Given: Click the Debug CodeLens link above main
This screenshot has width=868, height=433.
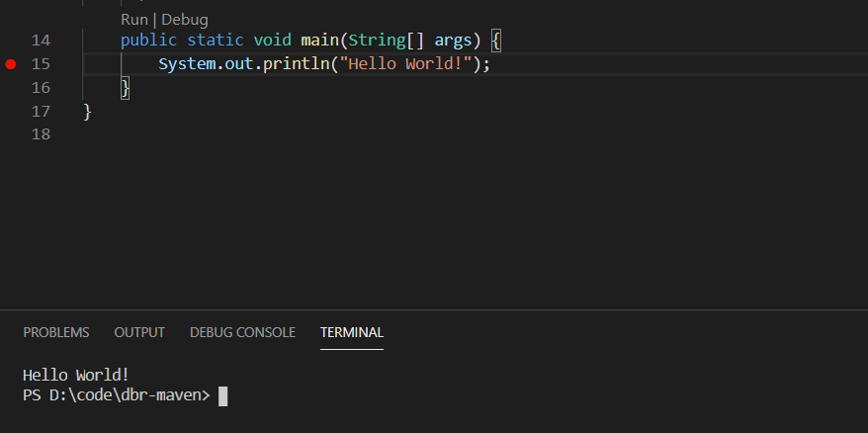Looking at the screenshot, I should click(185, 20).
